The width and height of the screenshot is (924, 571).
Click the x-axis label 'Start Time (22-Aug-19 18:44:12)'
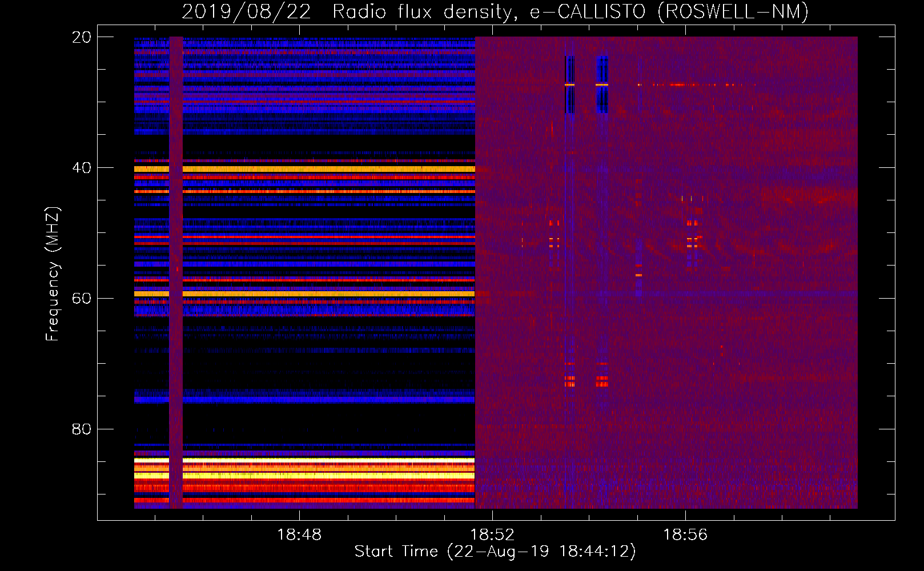tap(495, 552)
